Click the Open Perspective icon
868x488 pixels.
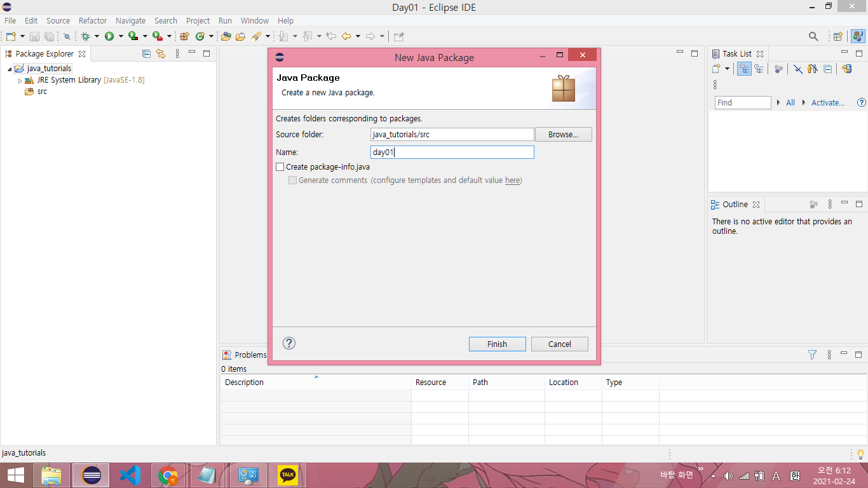pyautogui.click(x=837, y=36)
